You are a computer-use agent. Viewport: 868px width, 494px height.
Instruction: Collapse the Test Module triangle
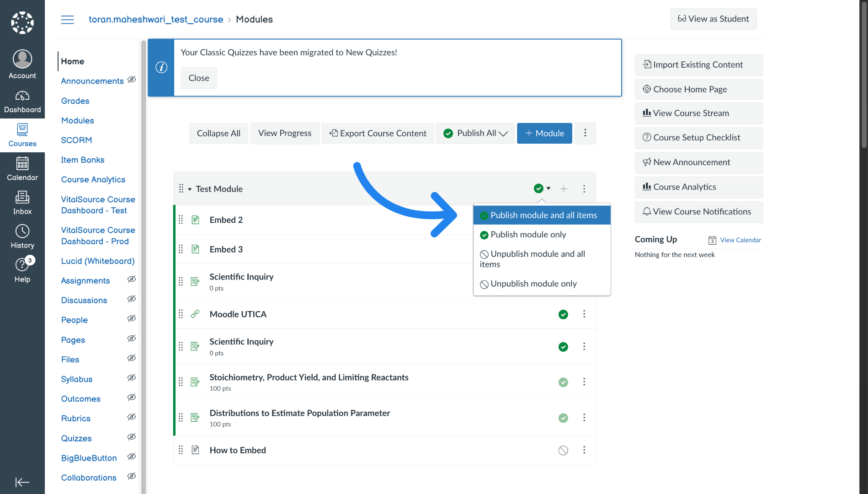pos(190,189)
